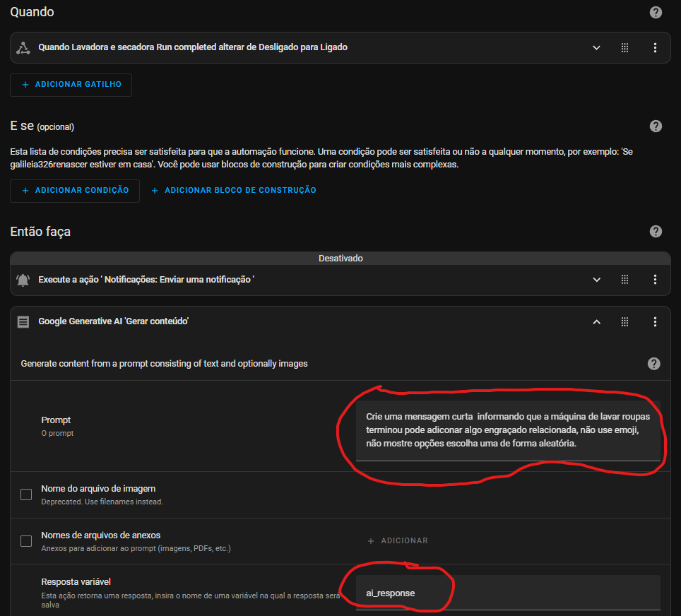Grab the reorder handle on Notificações action

point(624,280)
